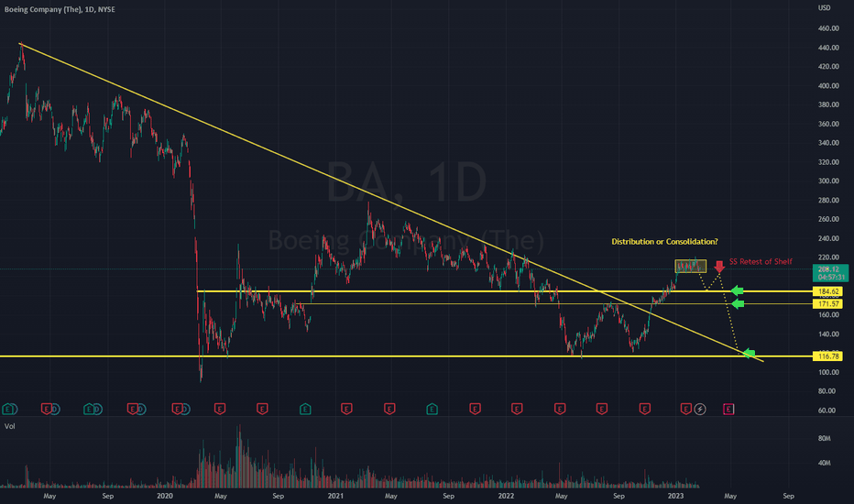854x504 pixels.
Task: Click the current price 208.12 label
Action: click(x=830, y=272)
